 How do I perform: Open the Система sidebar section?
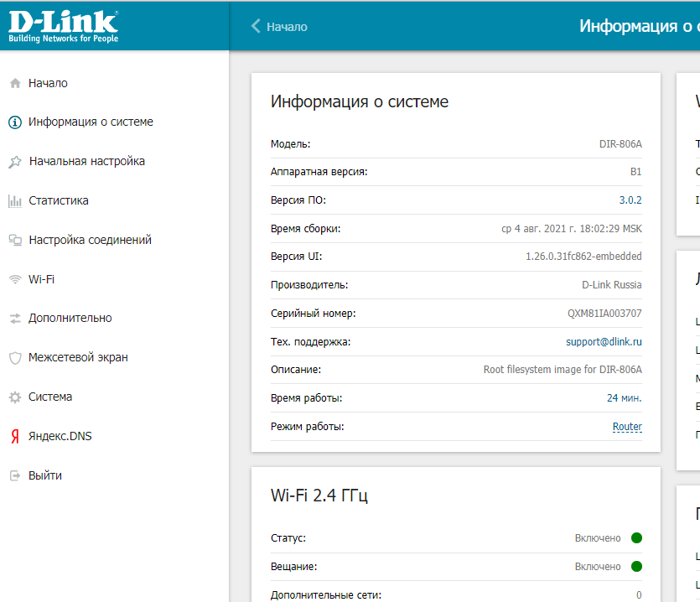click(50, 397)
